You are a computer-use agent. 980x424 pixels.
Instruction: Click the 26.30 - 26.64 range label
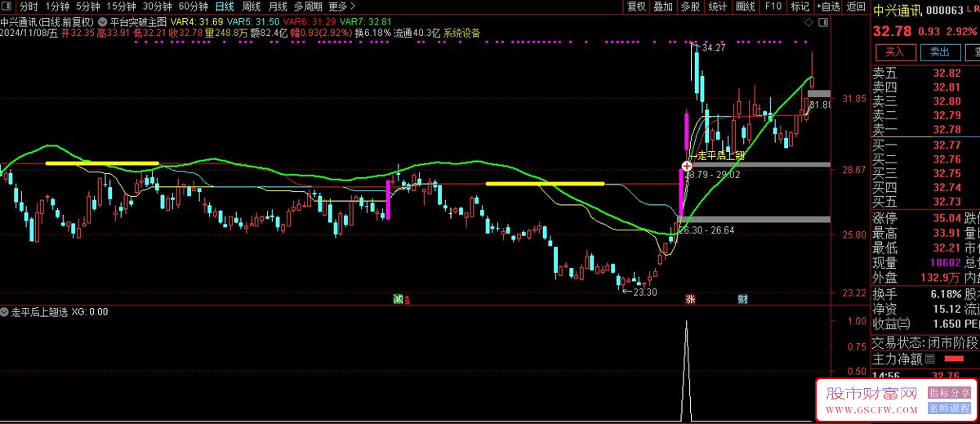(x=706, y=230)
